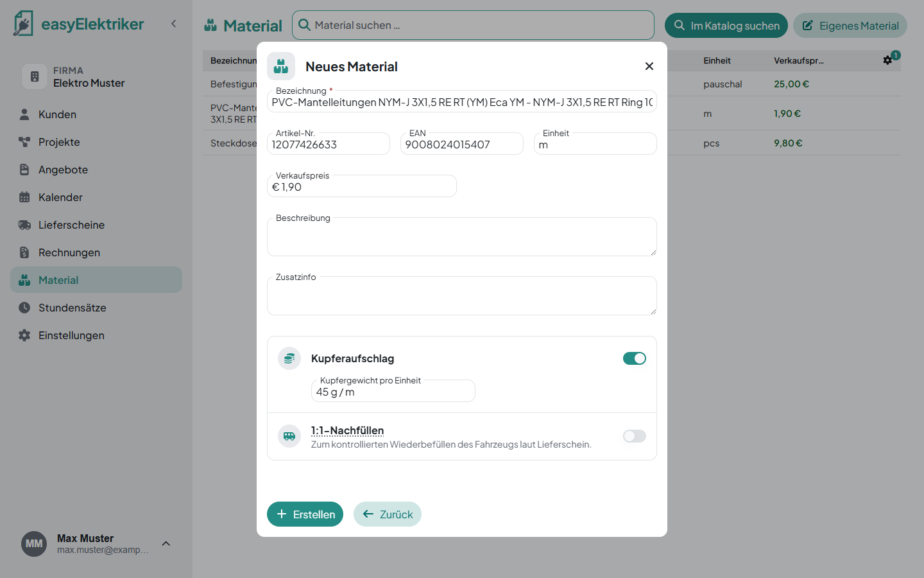This screenshot has width=924, height=578.
Task: Click the Lieferscheine truck icon
Action: [24, 225]
